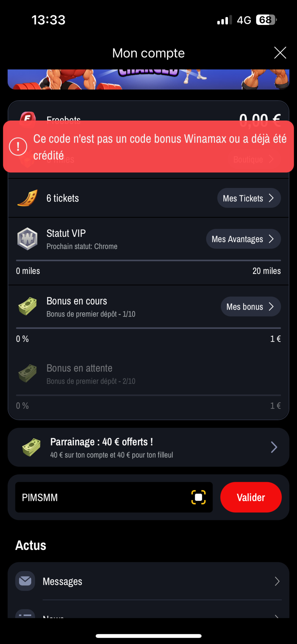This screenshot has height=644, width=297.
Task: Dismiss the red error notification banner
Action: tap(148, 146)
